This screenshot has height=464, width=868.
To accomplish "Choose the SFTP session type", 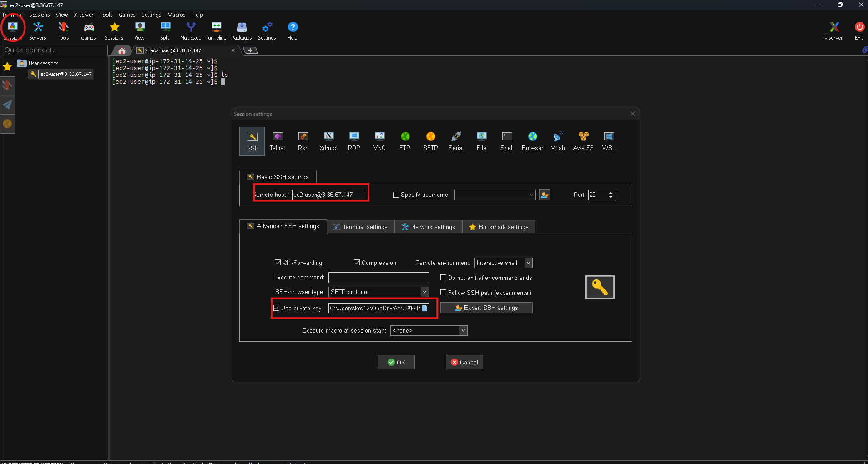I will click(x=430, y=141).
